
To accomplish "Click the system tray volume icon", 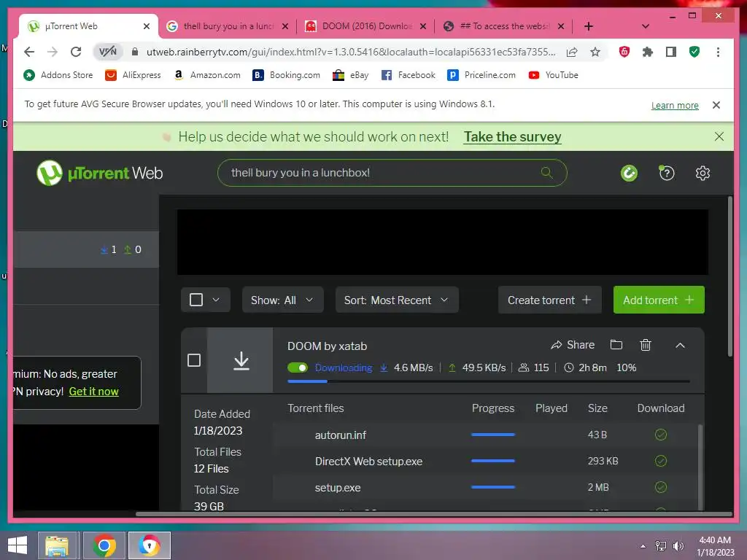I will pyautogui.click(x=678, y=545).
